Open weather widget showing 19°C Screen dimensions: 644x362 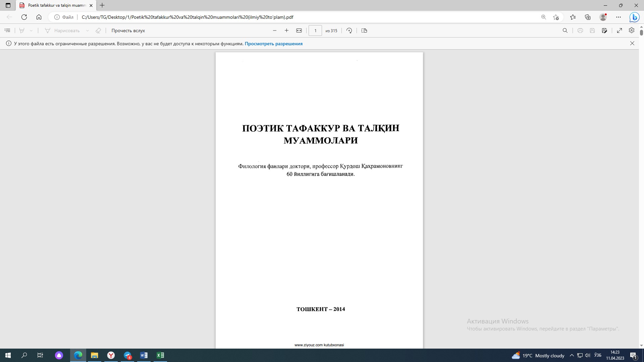click(538, 356)
